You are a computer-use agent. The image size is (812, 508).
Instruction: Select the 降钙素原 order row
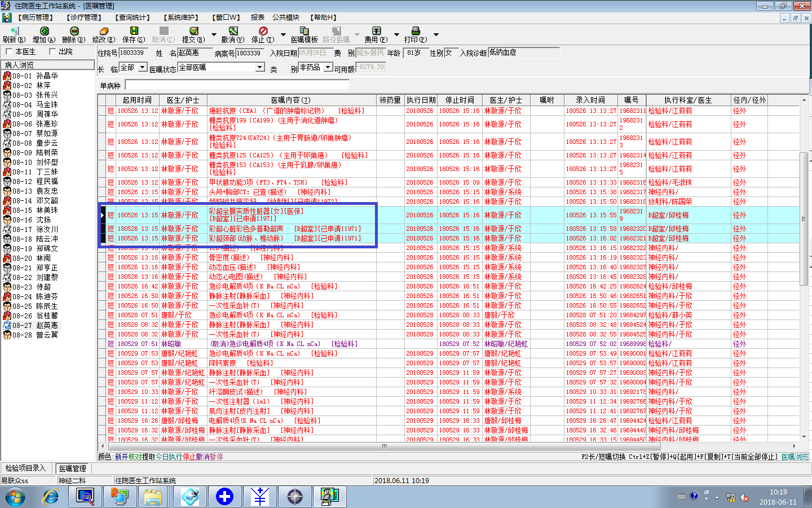(448, 363)
